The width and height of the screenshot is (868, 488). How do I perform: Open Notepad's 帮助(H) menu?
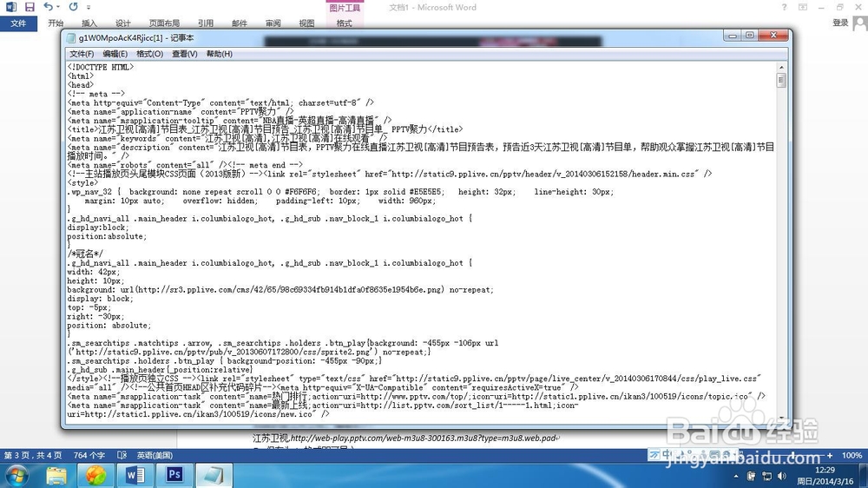220,54
